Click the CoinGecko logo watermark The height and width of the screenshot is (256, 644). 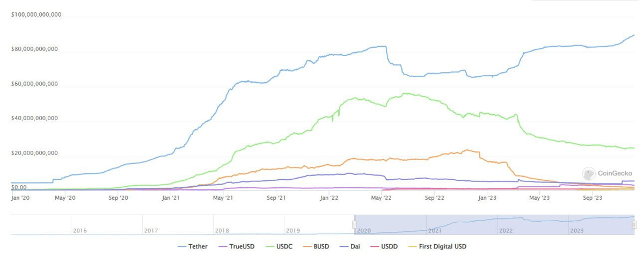pyautogui.click(x=608, y=173)
